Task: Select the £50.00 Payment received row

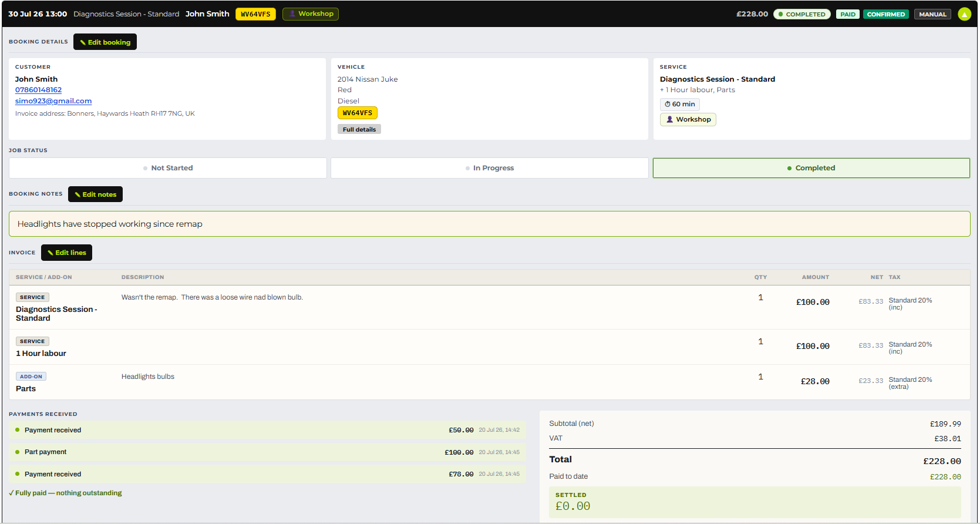Action: pos(267,430)
